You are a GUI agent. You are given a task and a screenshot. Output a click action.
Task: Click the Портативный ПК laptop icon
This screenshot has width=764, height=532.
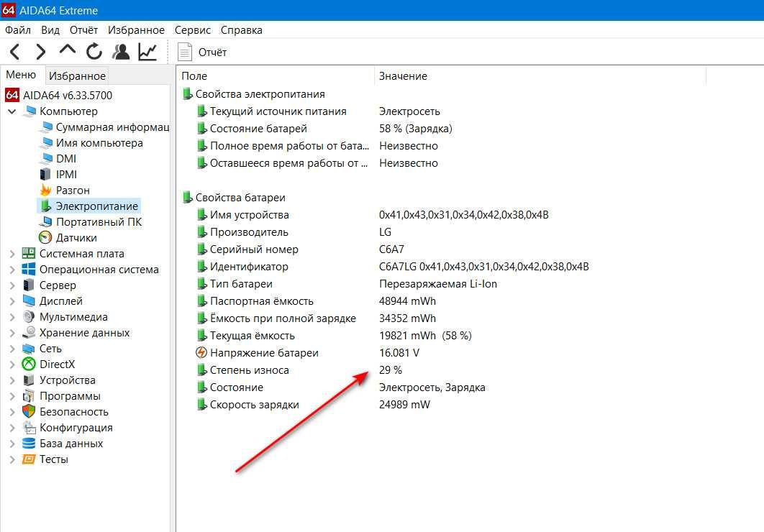click(45, 222)
